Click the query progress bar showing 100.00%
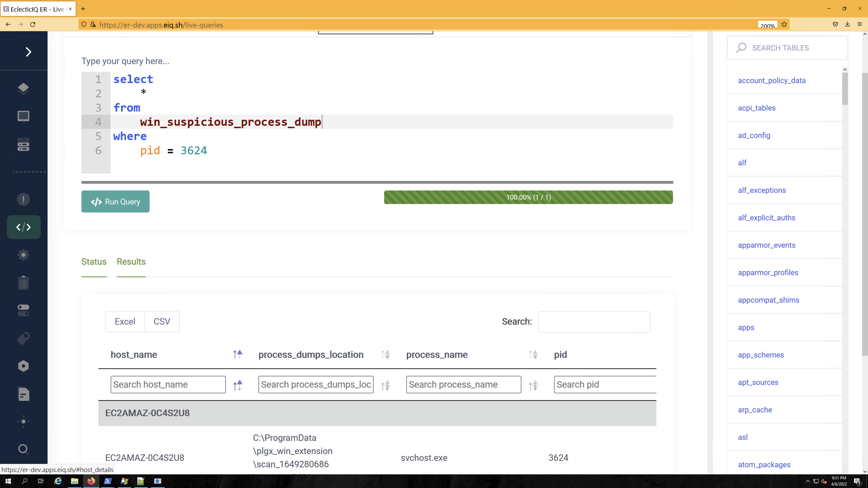This screenshot has height=488, width=868. pos(528,197)
